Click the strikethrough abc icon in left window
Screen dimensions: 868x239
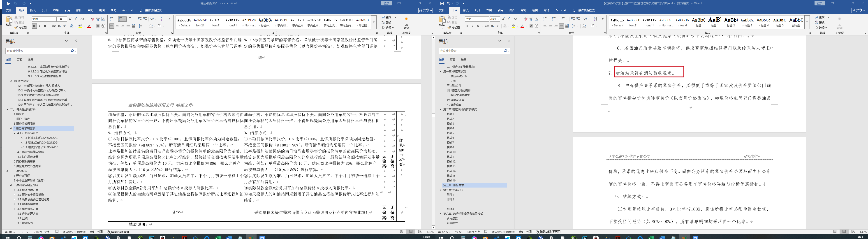tap(53, 26)
